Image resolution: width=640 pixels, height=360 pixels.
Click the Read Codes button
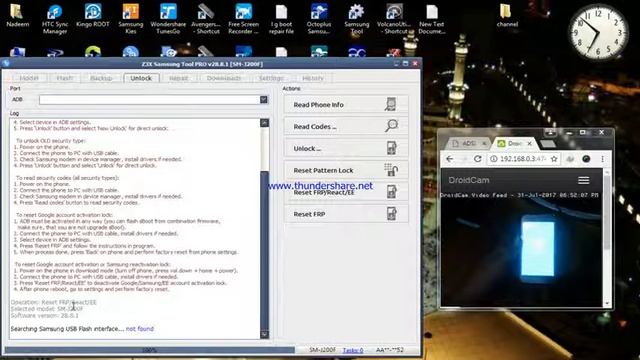coord(346,127)
